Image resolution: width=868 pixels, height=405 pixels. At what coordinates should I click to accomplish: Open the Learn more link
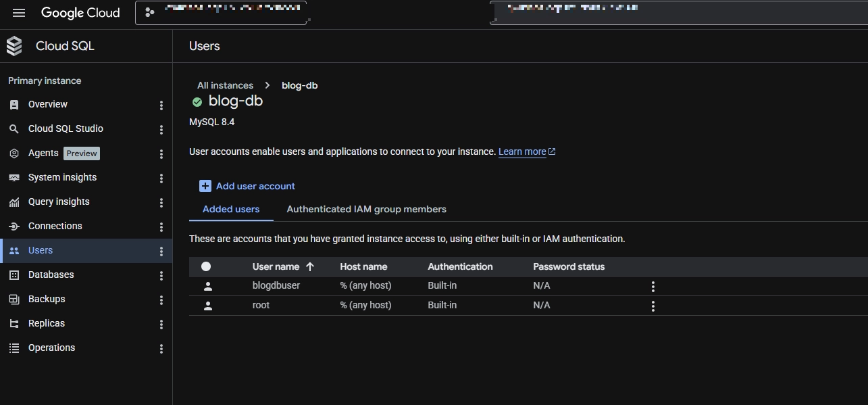[527, 151]
